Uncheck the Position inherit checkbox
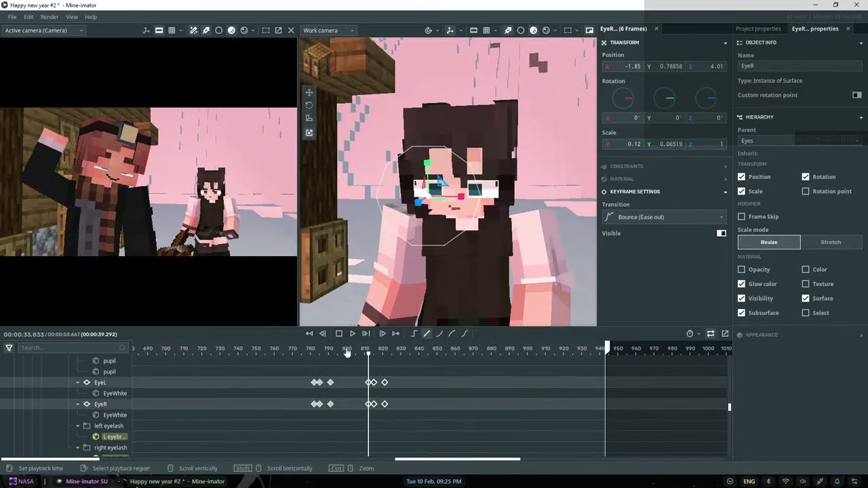Viewport: 868px width, 488px height. [x=741, y=177]
